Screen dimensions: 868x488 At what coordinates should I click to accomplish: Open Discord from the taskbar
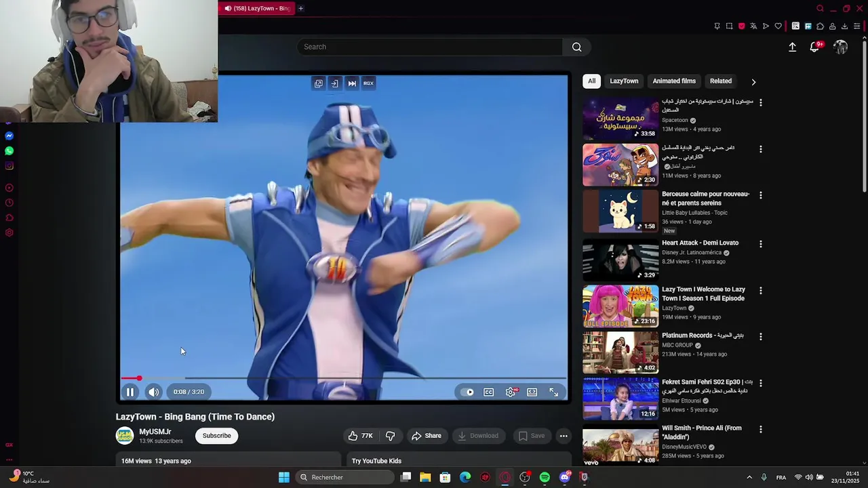[564, 477]
